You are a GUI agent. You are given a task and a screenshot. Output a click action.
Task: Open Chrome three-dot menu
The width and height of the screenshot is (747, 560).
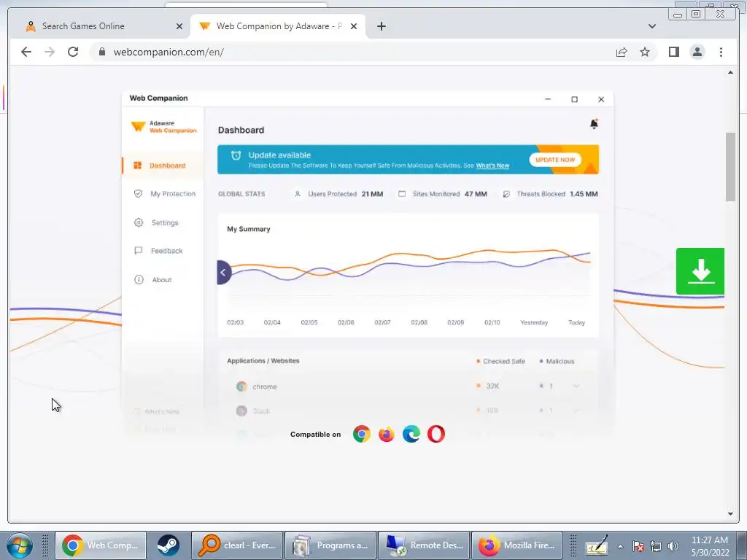[721, 52]
